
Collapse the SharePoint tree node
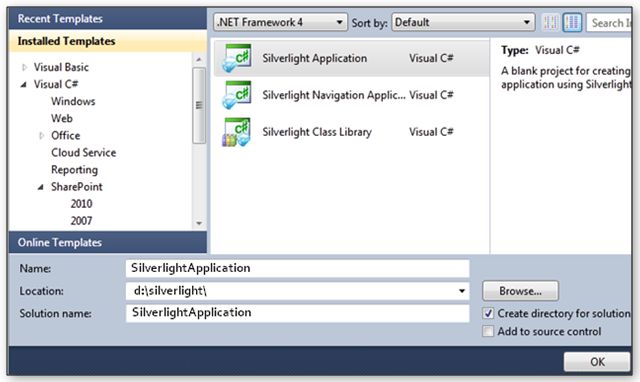click(x=40, y=187)
